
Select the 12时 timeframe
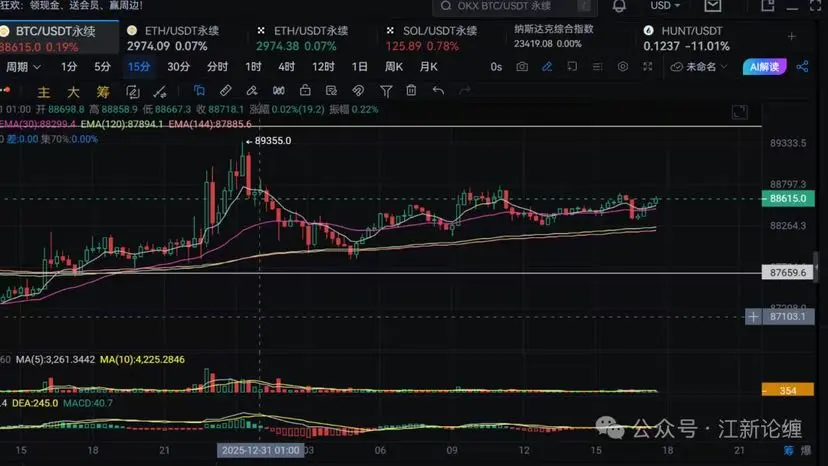click(x=323, y=67)
